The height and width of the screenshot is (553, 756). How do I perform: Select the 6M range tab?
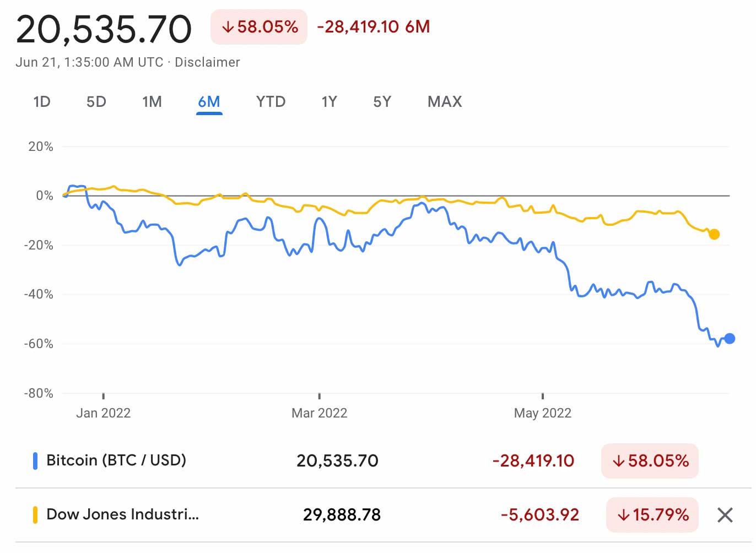click(x=209, y=102)
